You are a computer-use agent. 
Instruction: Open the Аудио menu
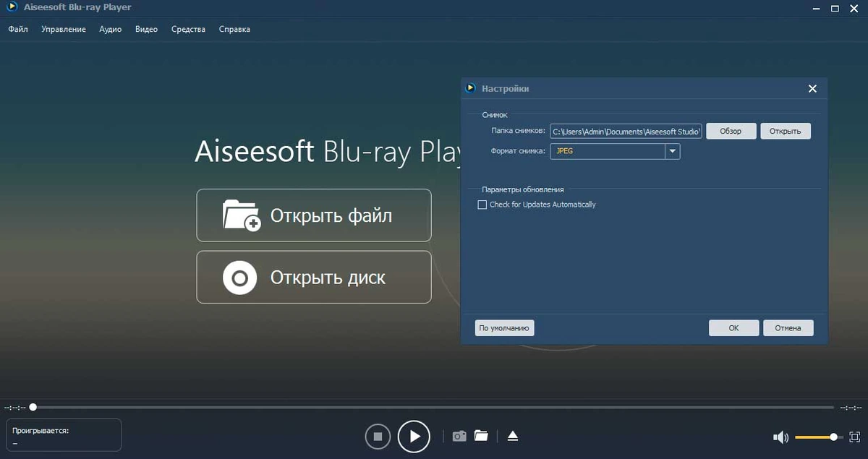pos(110,29)
